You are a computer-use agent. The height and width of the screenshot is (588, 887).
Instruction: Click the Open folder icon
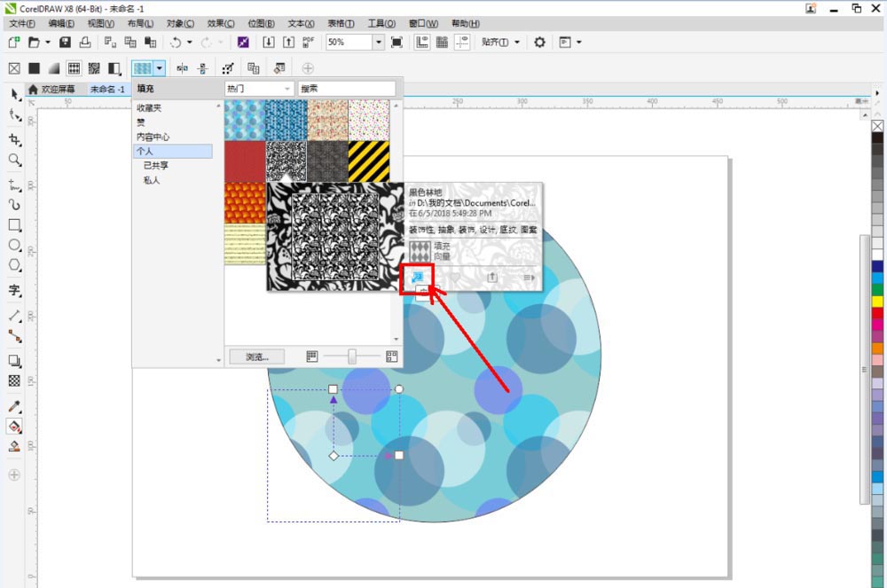click(x=34, y=43)
